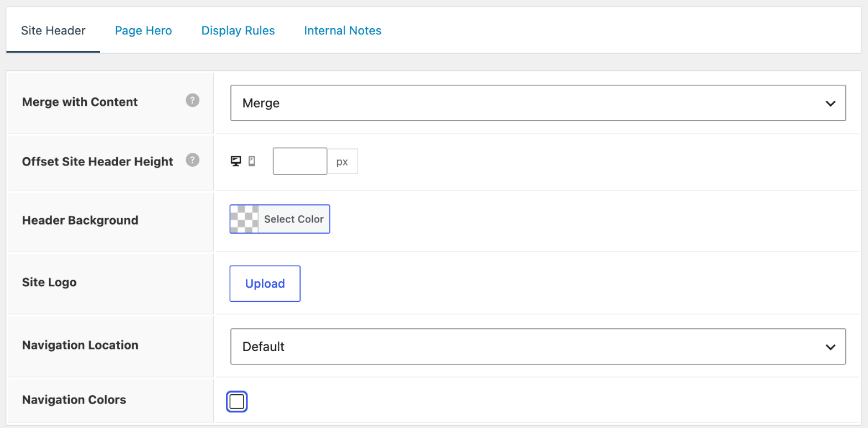Enable the Navigation Colors checkbox
This screenshot has height=428, width=868.
pyautogui.click(x=237, y=401)
